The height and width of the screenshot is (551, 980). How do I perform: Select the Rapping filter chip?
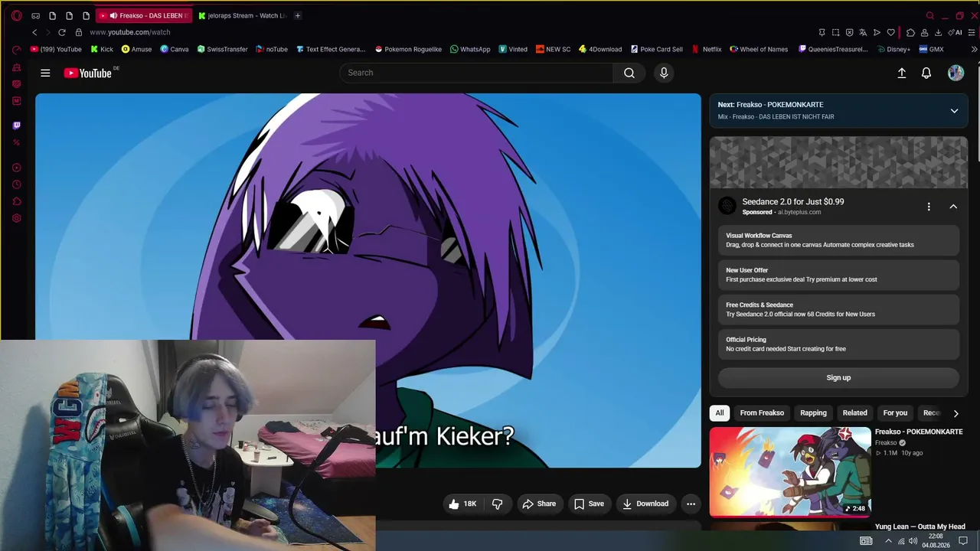813,413
